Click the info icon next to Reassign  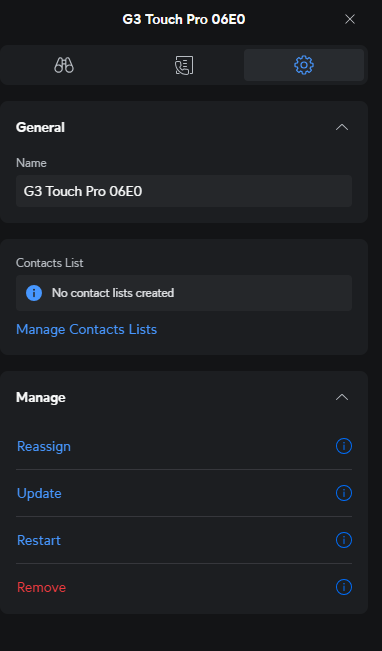coord(344,446)
